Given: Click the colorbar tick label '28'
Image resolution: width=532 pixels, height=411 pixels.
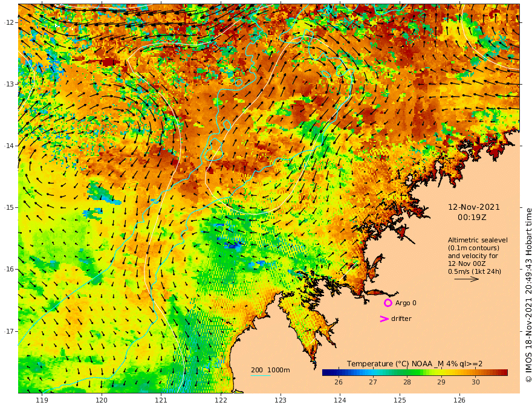Looking at the screenshot, I should [407, 382].
